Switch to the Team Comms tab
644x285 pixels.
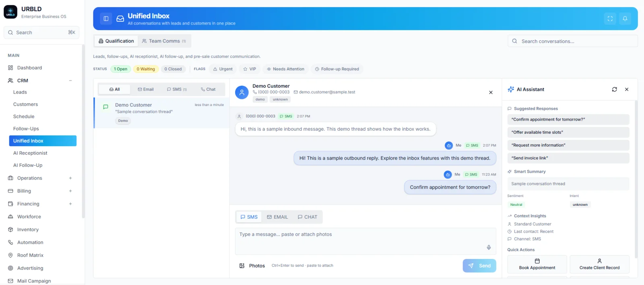coord(164,41)
